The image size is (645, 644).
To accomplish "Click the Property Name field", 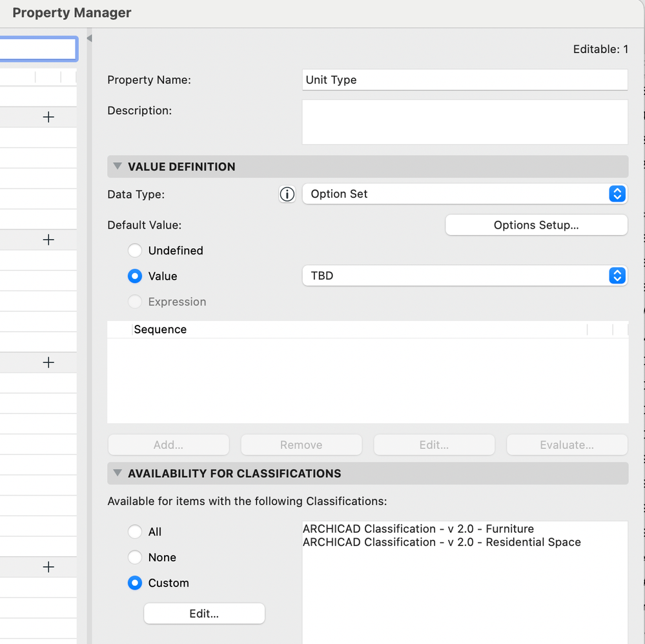I will click(x=464, y=80).
